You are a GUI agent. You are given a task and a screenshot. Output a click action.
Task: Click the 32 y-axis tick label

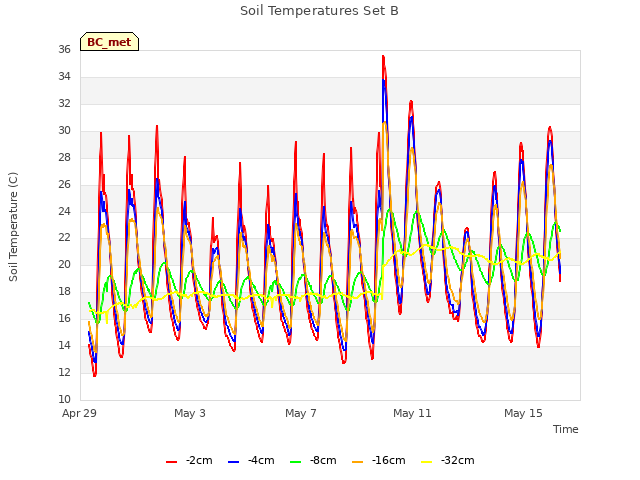pyautogui.click(x=64, y=103)
